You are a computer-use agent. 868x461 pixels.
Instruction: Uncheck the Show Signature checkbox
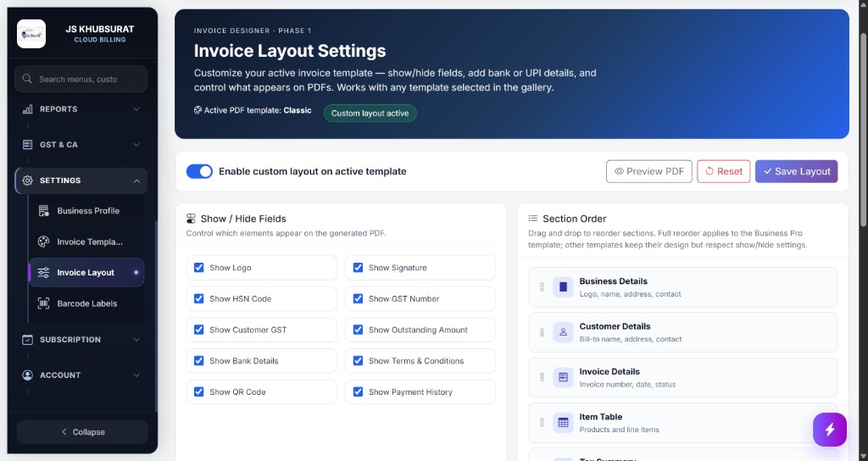tap(359, 267)
